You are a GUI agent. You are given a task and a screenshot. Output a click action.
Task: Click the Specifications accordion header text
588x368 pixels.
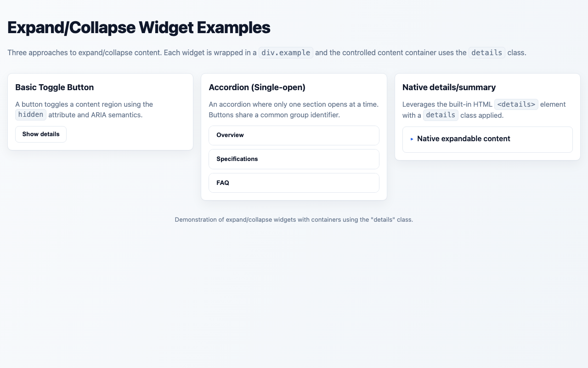(237, 159)
